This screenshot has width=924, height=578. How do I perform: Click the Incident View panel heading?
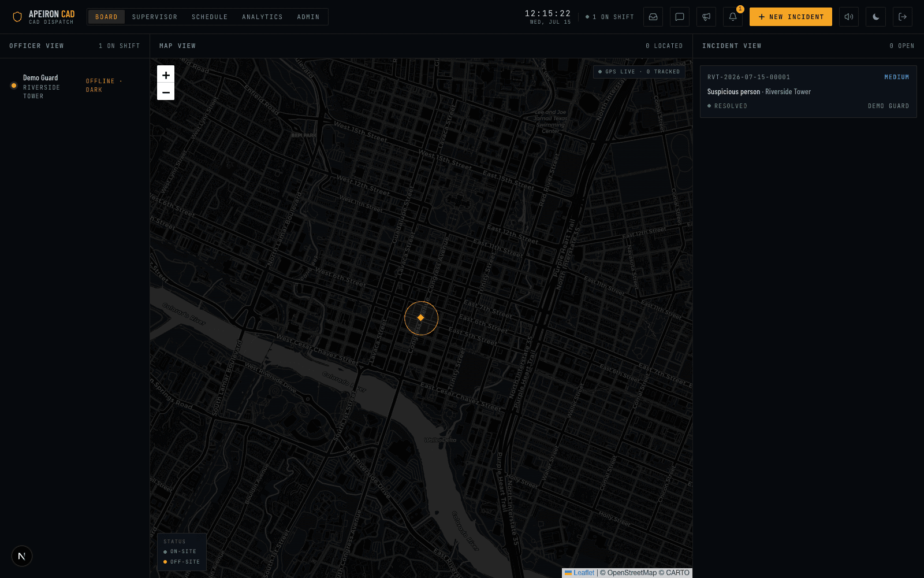click(x=732, y=46)
